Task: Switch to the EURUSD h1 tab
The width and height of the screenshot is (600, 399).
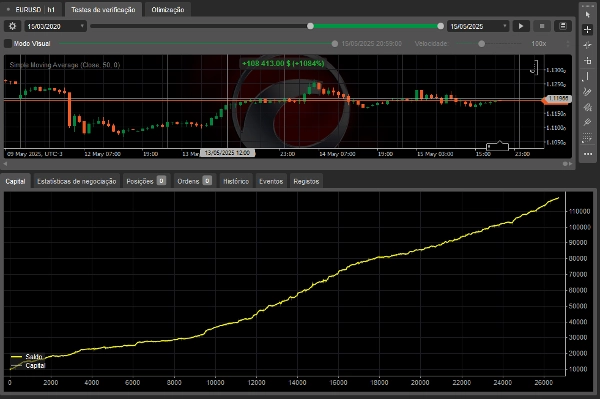Action: coord(31,10)
